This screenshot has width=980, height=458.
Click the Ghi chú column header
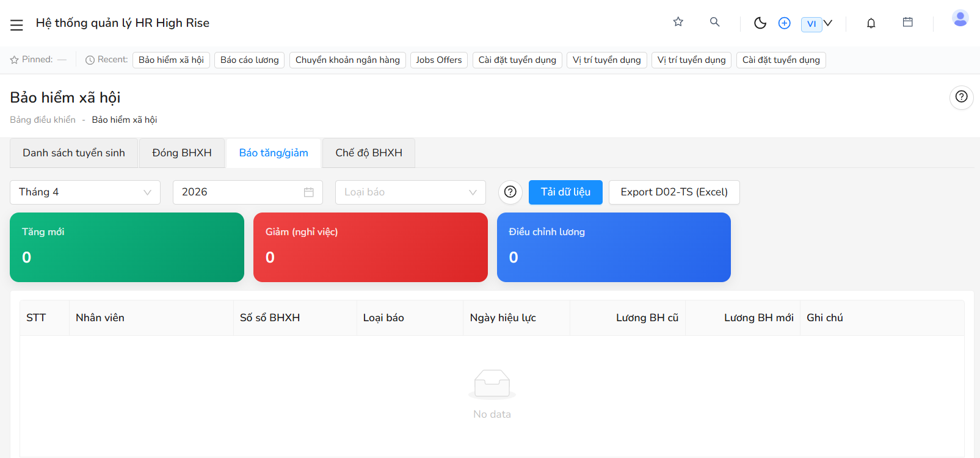(882, 318)
